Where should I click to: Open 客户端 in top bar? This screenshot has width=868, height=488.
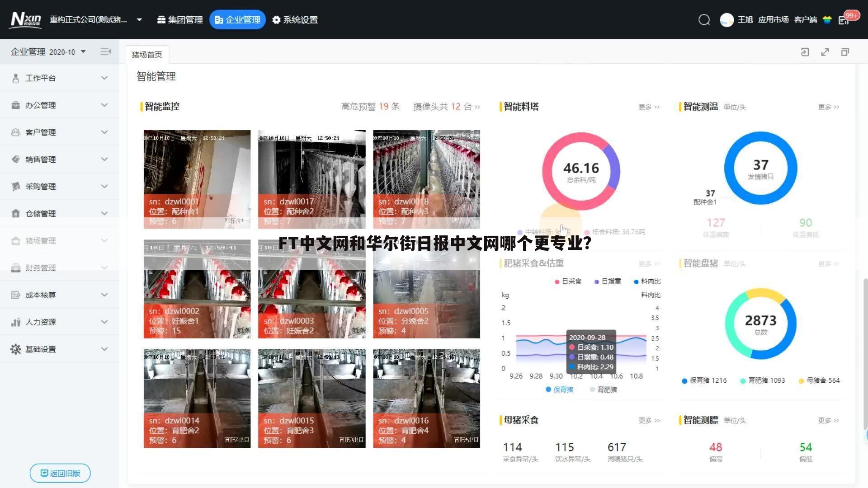[x=805, y=20]
